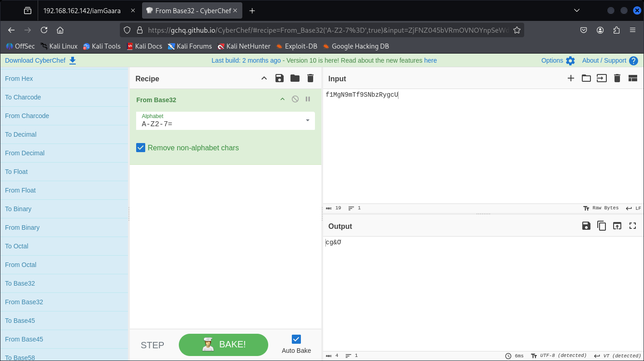Viewport: 644px width, 361px height.
Task: Set breakpoint on From Base32 operation
Action: (308, 99)
